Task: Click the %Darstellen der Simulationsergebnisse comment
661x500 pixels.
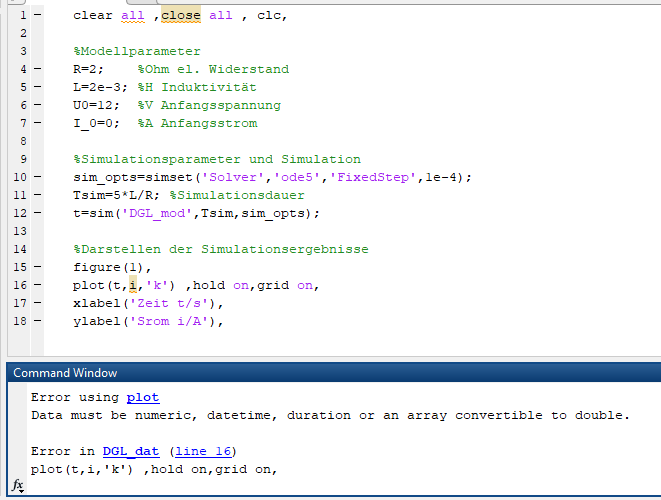Action: 221,250
